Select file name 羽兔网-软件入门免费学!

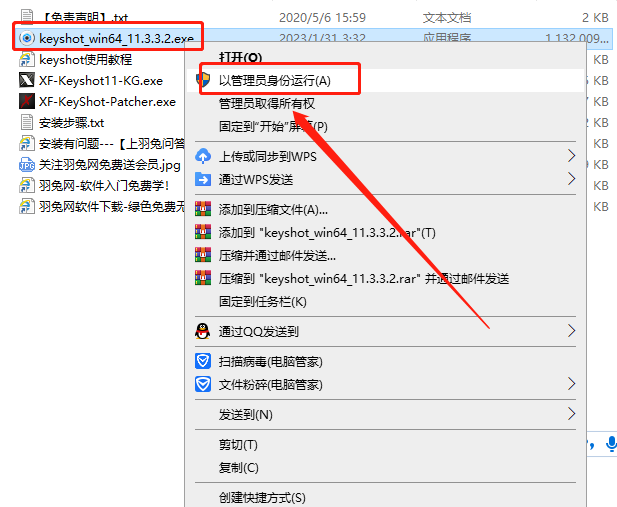pyautogui.click(x=104, y=185)
